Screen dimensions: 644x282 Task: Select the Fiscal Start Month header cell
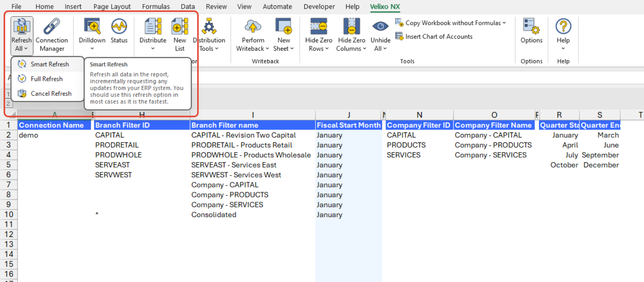click(348, 125)
